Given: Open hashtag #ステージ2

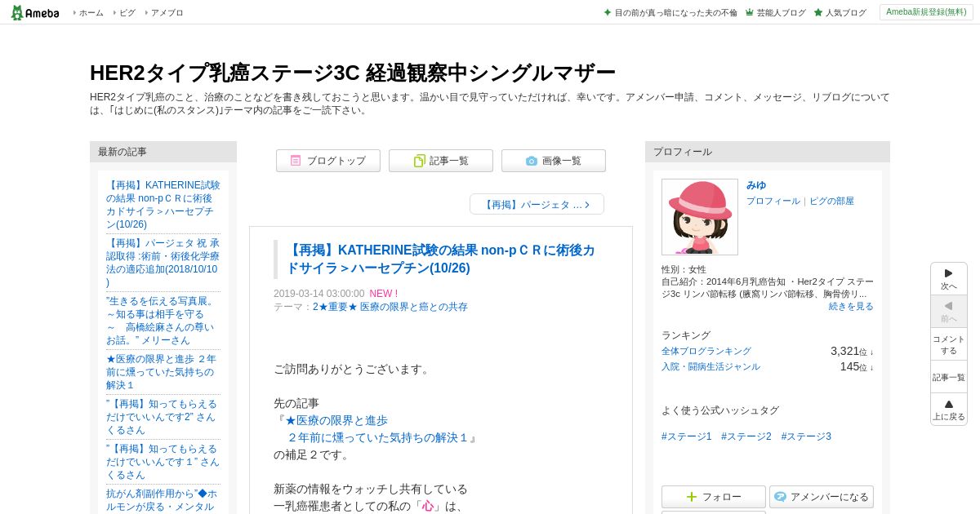Looking at the screenshot, I should (x=746, y=436).
